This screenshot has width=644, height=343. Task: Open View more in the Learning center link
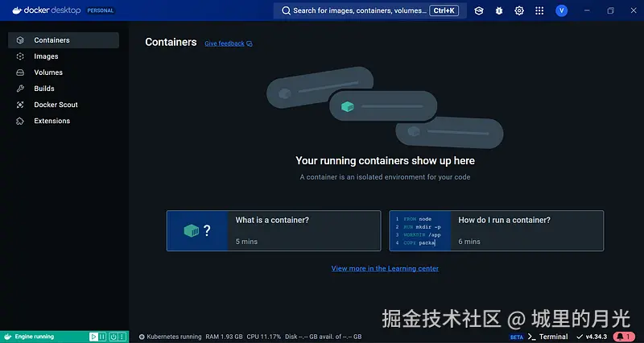tap(385, 268)
